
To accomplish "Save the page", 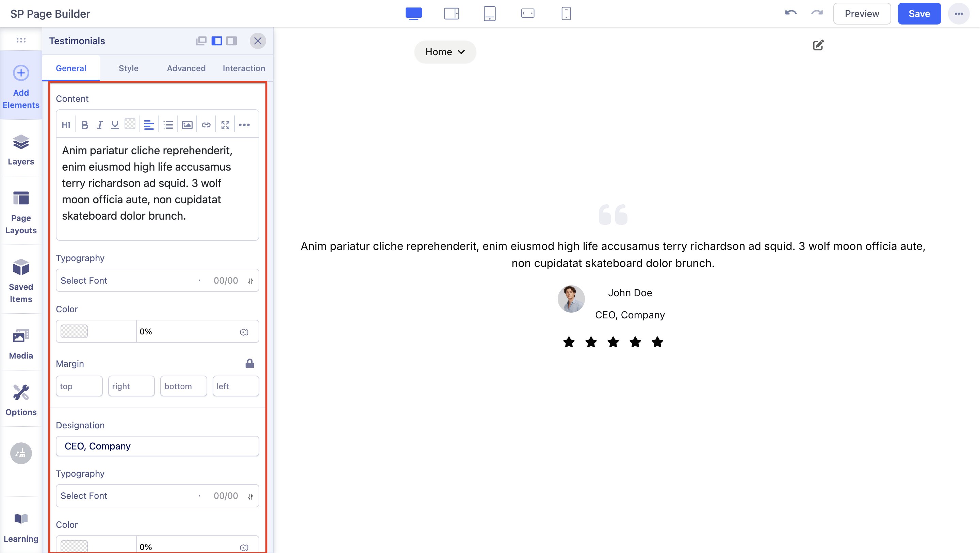I will (x=919, y=14).
